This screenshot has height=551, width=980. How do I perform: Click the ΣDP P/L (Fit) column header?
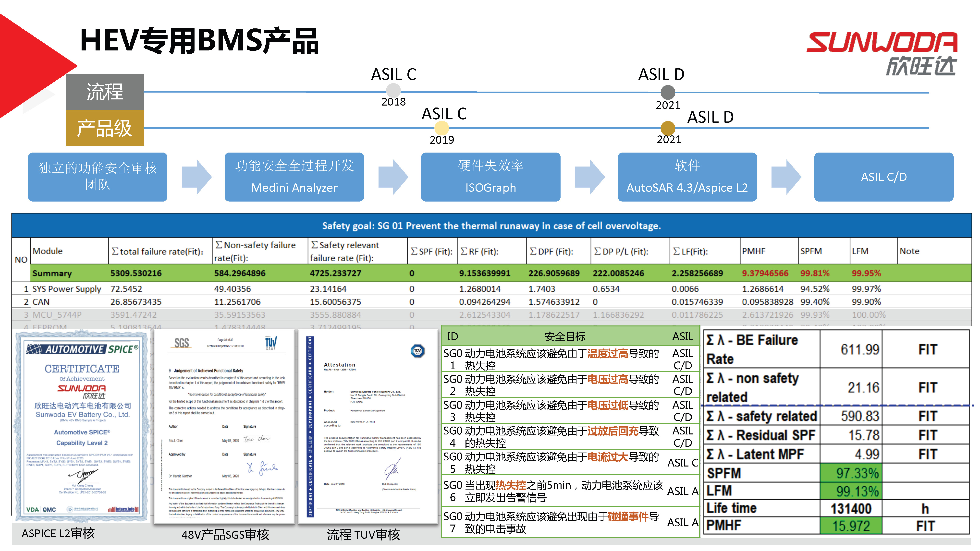click(630, 251)
